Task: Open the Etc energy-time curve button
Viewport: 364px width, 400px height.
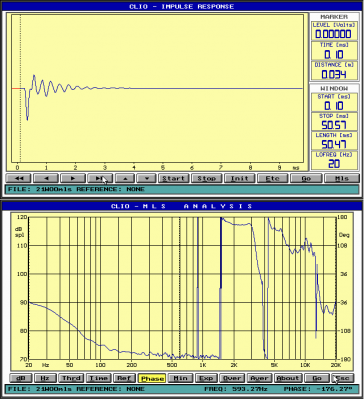Action: pyautogui.click(x=273, y=178)
